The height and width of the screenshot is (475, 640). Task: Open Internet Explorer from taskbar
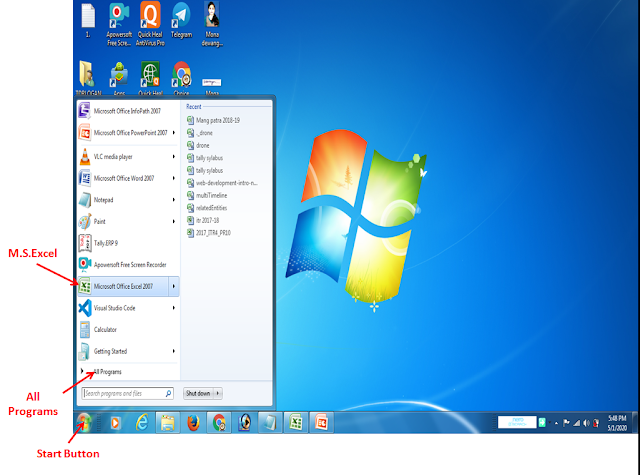(142, 423)
